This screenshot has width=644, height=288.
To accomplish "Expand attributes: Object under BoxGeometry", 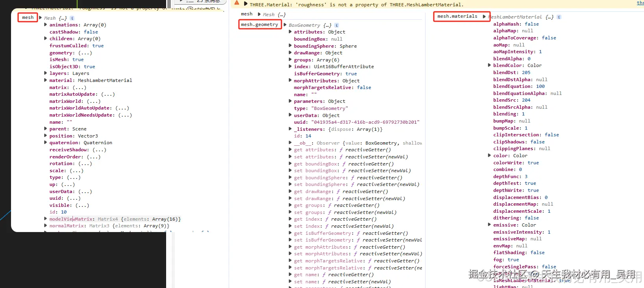I will pos(290,32).
